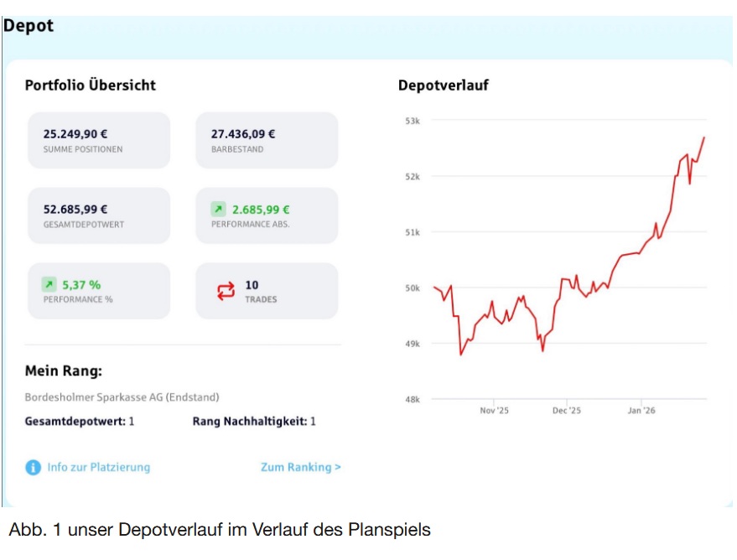
Task: Click the Gesamtdepotwert 52.685,99 € card
Action: point(99,215)
